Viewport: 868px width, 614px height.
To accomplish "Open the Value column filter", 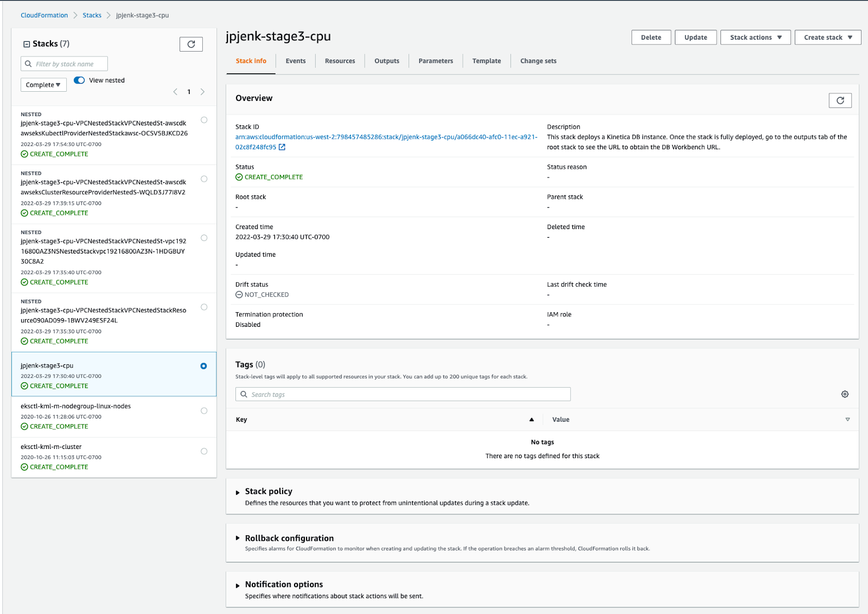I will pyautogui.click(x=847, y=419).
